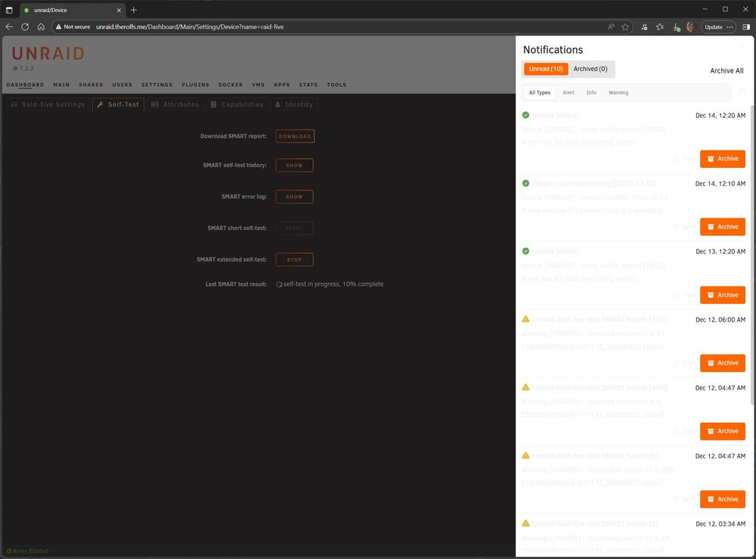Open browser home page icon
This screenshot has width=756, height=559.
[x=41, y=27]
